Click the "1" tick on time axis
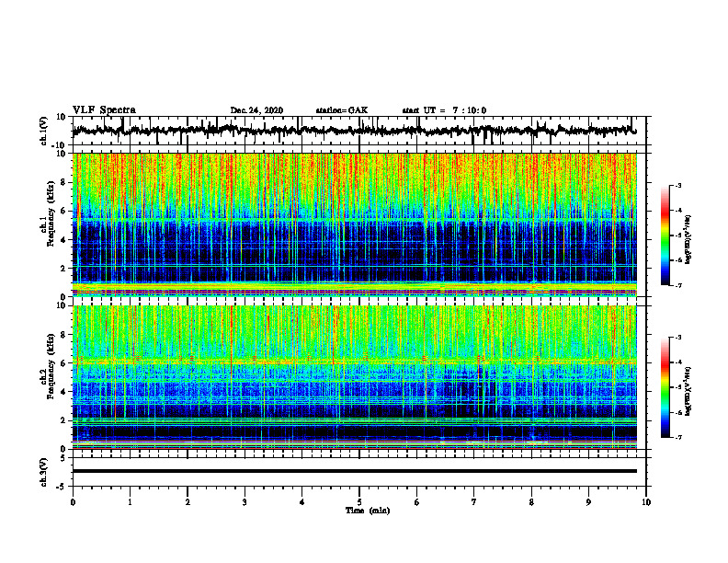Screen dimensions: 728x563 pos(130,502)
